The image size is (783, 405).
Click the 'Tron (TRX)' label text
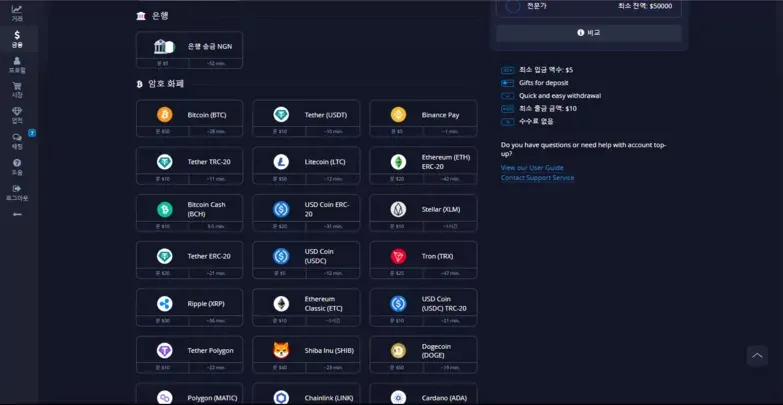pos(437,256)
